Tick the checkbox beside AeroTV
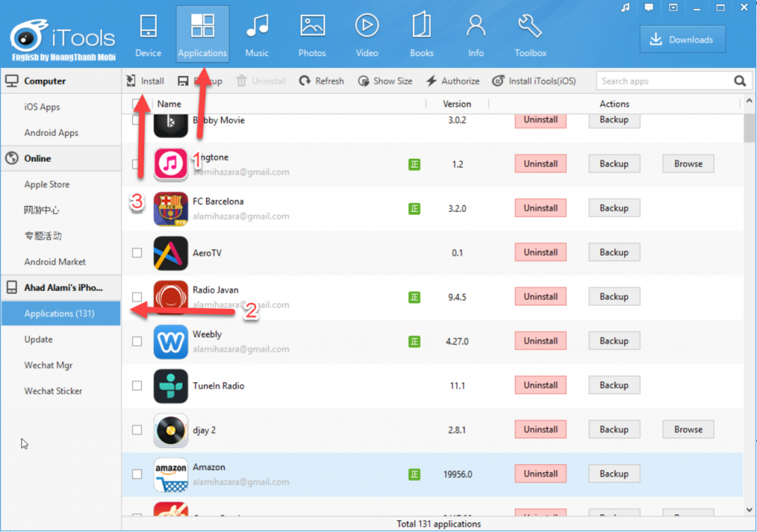Screen dimensions: 757x532 (137, 253)
